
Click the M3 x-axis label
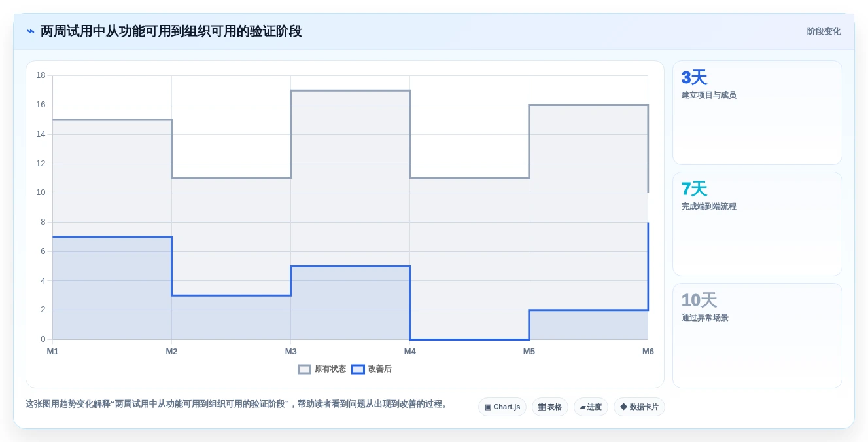[290, 352]
